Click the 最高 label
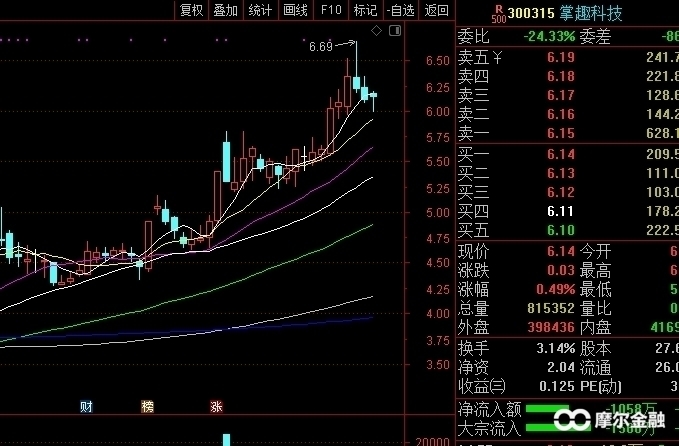The height and width of the screenshot is (446, 679). pyautogui.click(x=595, y=271)
